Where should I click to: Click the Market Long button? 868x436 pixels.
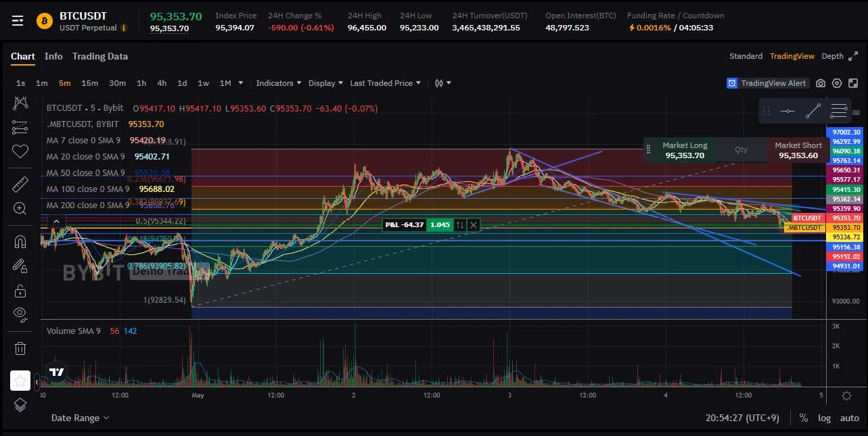[685, 150]
